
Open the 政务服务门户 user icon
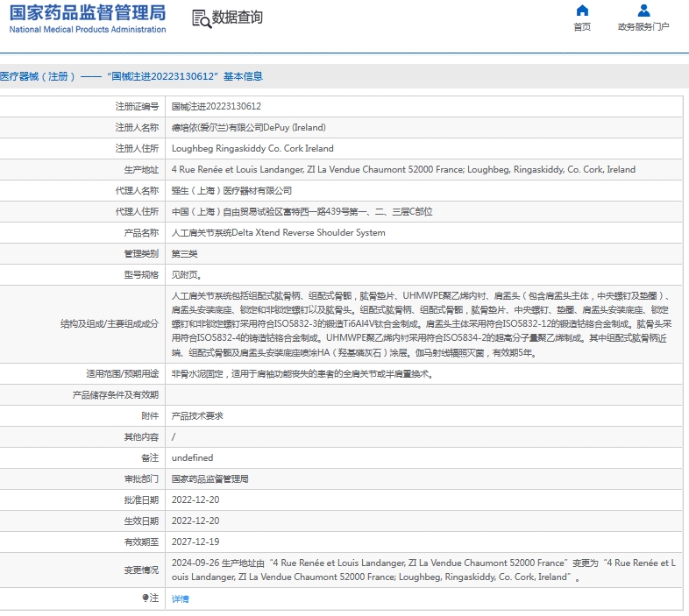coord(643,11)
